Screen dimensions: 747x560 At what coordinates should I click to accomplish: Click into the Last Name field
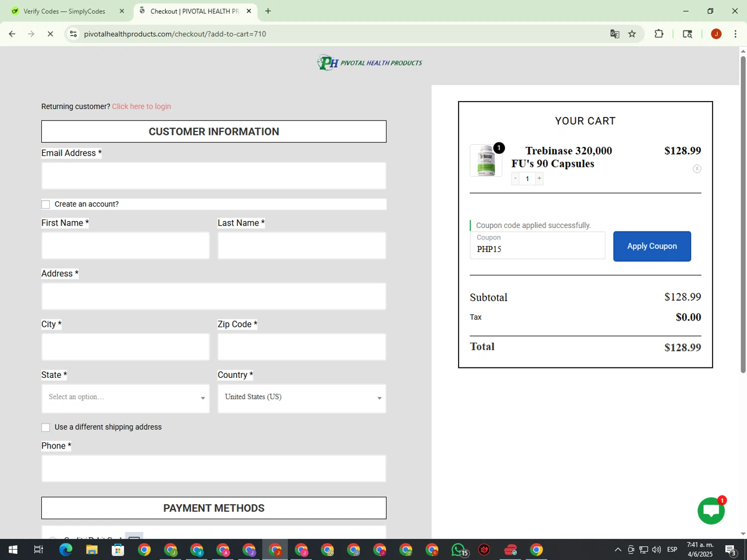(302, 245)
